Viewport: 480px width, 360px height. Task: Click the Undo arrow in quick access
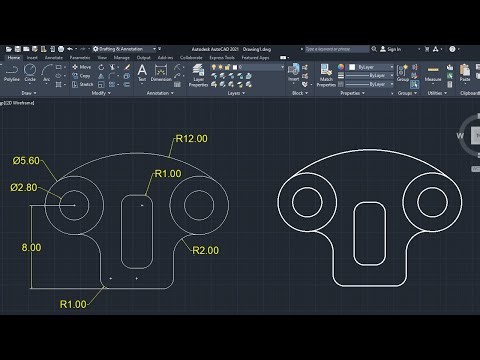(70, 49)
